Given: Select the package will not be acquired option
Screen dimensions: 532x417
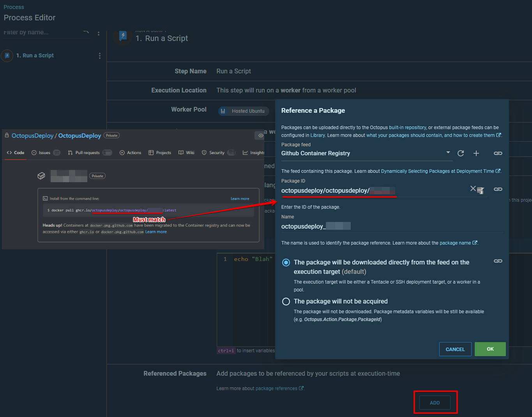Looking at the screenshot, I should click(286, 301).
